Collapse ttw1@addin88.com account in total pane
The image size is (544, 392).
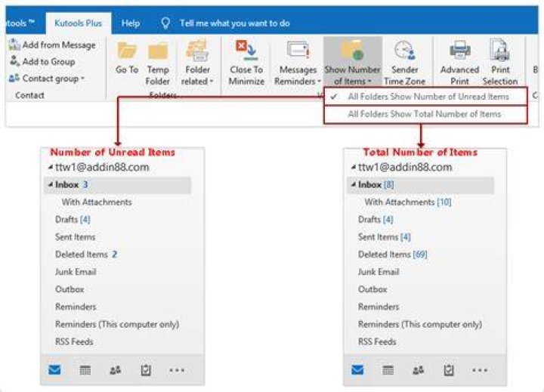[x=354, y=167]
